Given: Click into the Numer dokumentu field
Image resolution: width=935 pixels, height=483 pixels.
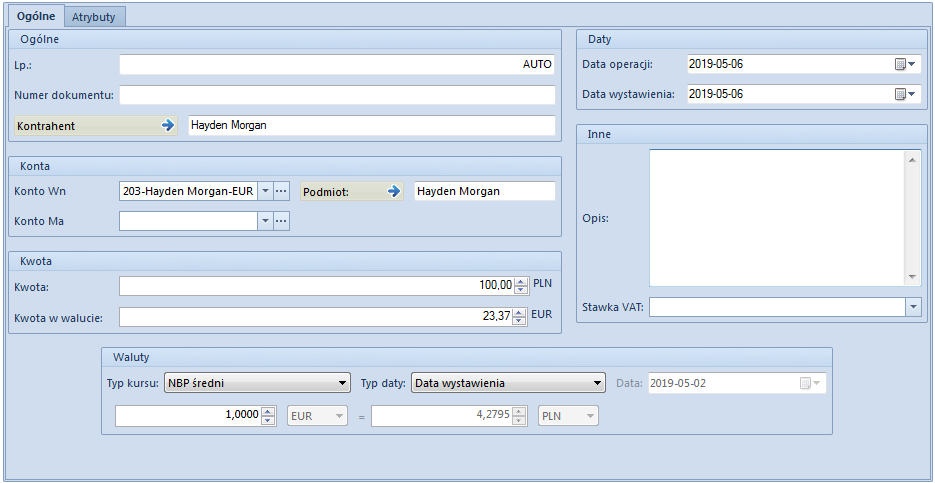Looking at the screenshot, I should coord(337,95).
